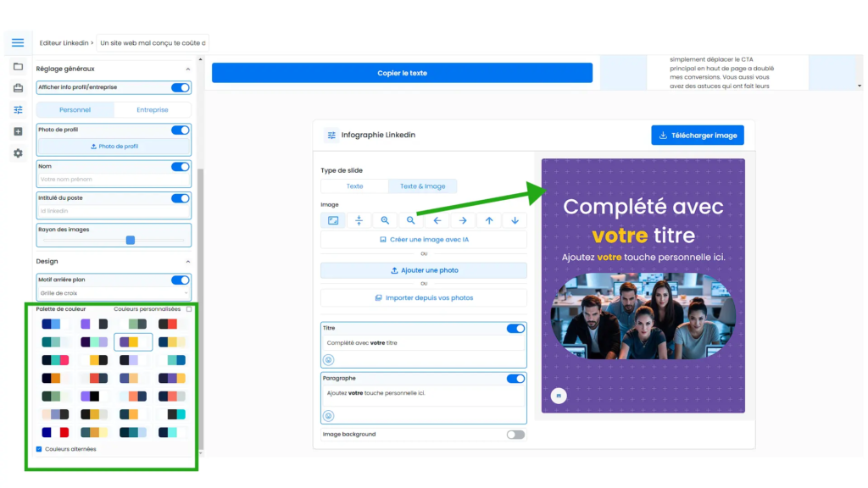Move image left with the arrow
The image size is (868, 488).
437,220
